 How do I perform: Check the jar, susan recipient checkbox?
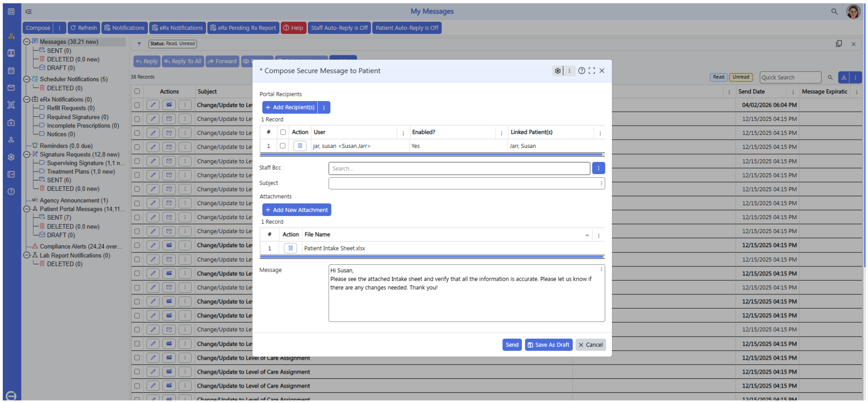(282, 146)
